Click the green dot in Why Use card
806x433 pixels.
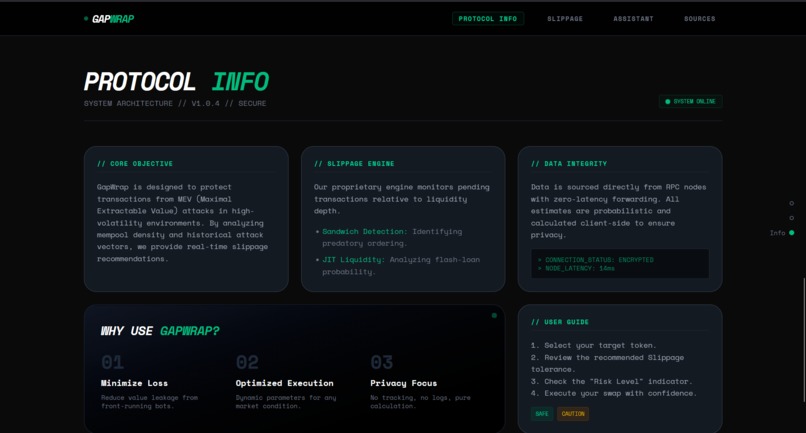coord(494,316)
